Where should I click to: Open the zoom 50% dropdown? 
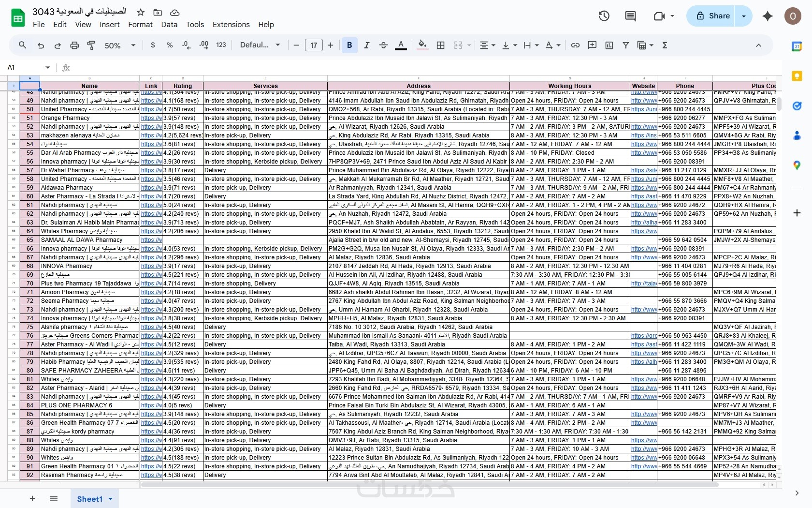pos(120,45)
